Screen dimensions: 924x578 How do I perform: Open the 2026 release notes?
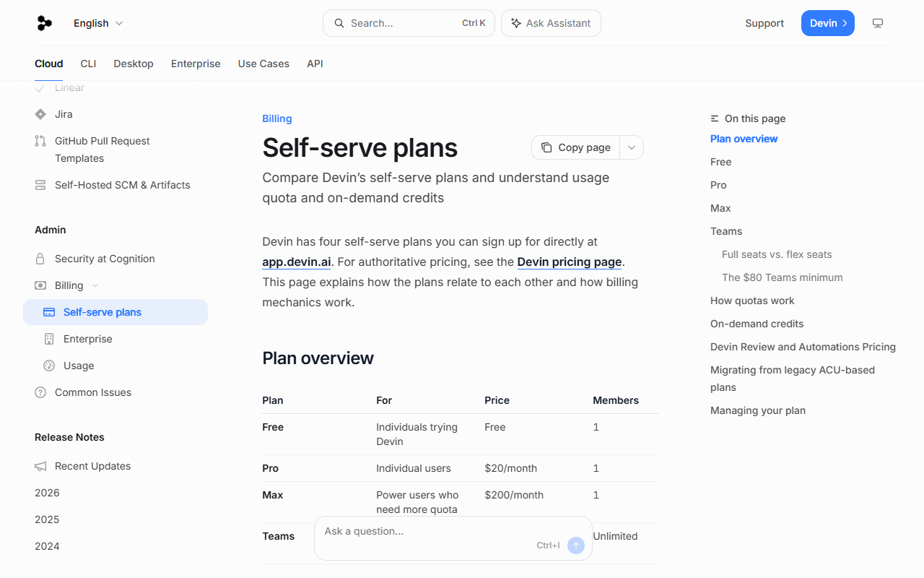pyautogui.click(x=47, y=493)
